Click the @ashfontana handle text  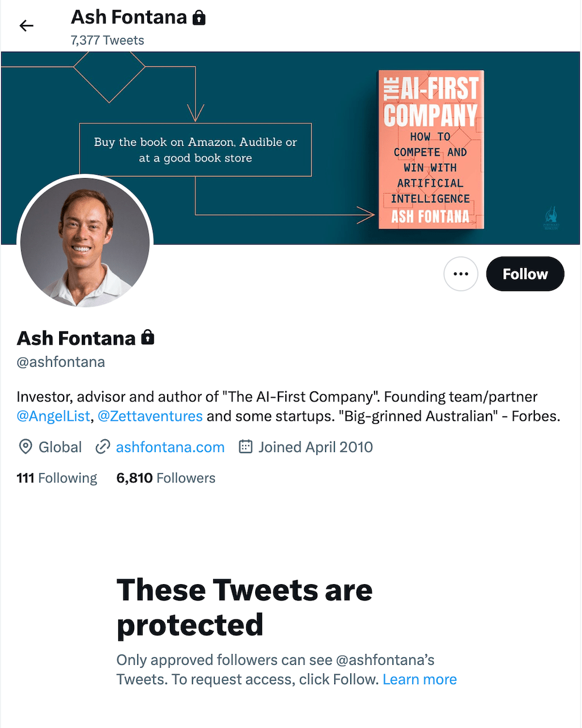coord(61,362)
